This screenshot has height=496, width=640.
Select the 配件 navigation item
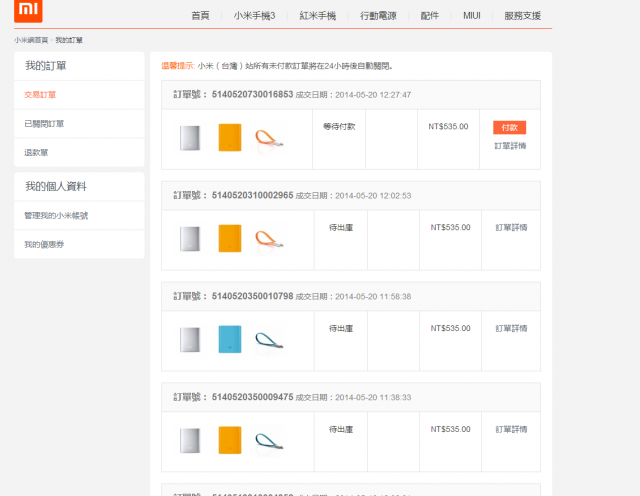click(429, 16)
